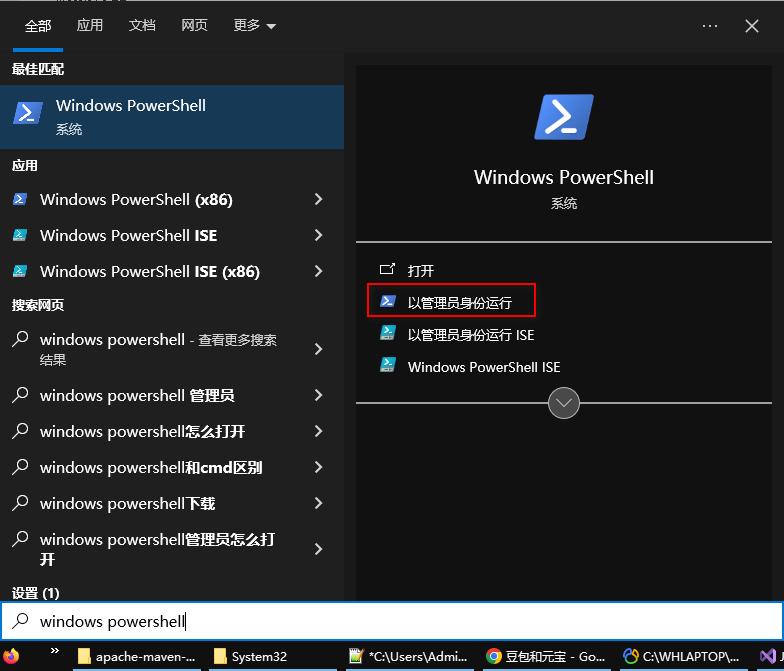784x671 pixels.
Task: Click the large PowerShell logo in preview
Action: click(x=564, y=117)
